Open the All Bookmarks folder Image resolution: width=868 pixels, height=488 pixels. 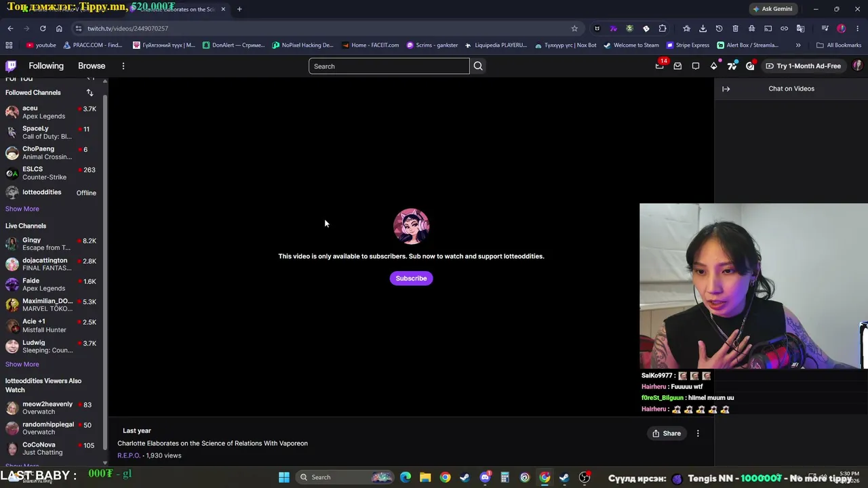tap(839, 45)
